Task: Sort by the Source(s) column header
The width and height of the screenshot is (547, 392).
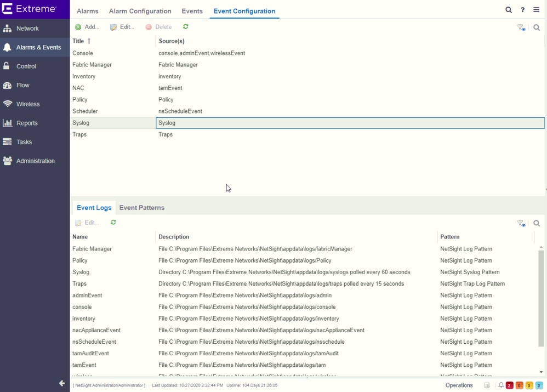Action: [350, 41]
